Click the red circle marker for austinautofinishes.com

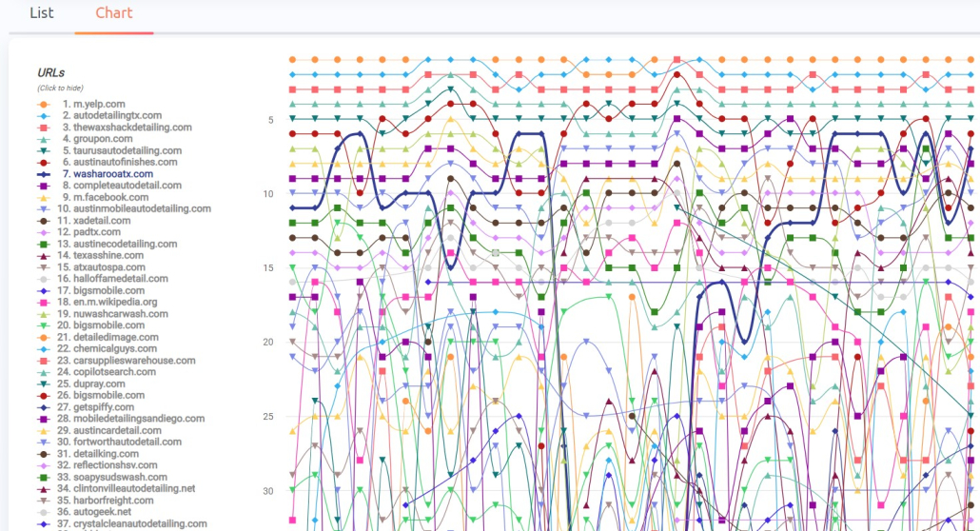pos(43,162)
